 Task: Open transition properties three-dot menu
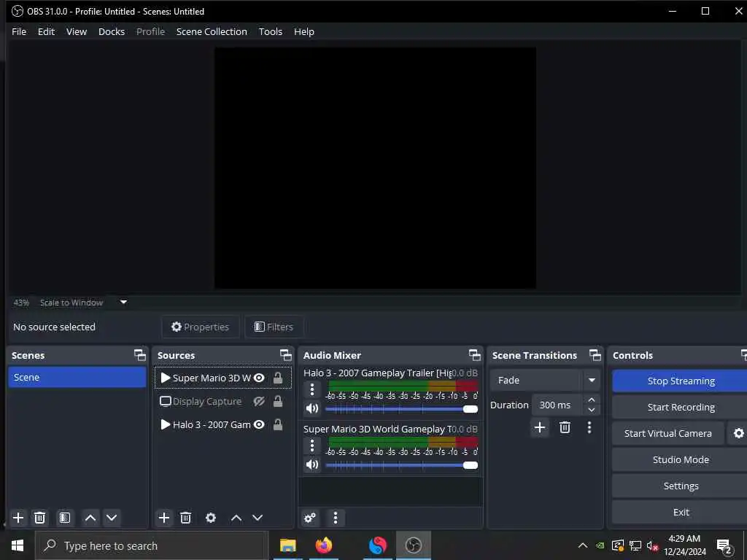(x=589, y=427)
